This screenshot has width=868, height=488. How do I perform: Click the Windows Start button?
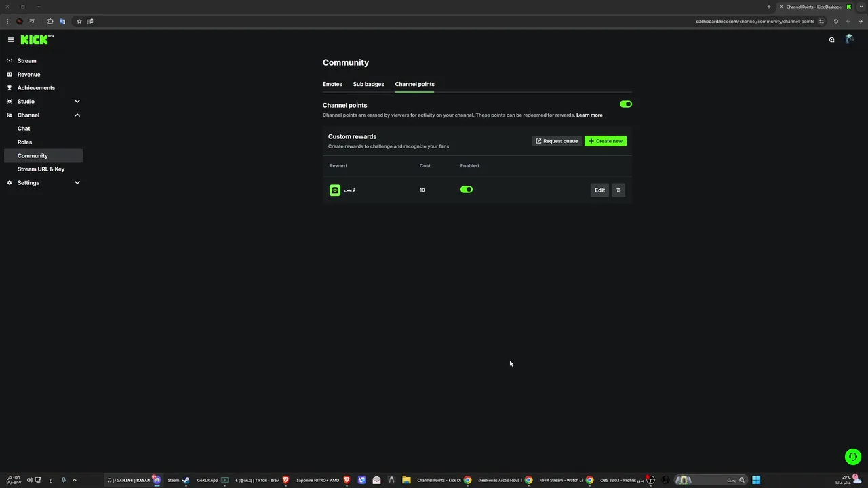[756, 480]
